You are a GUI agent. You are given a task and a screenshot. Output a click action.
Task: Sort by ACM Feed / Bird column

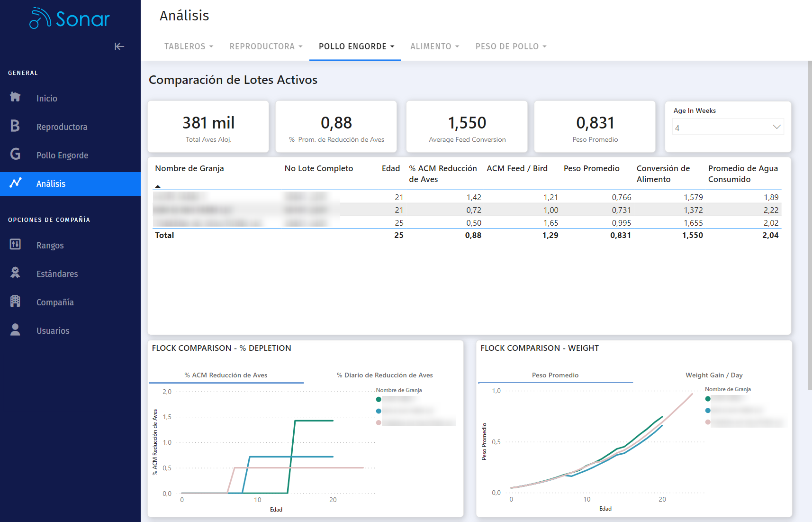517,168
